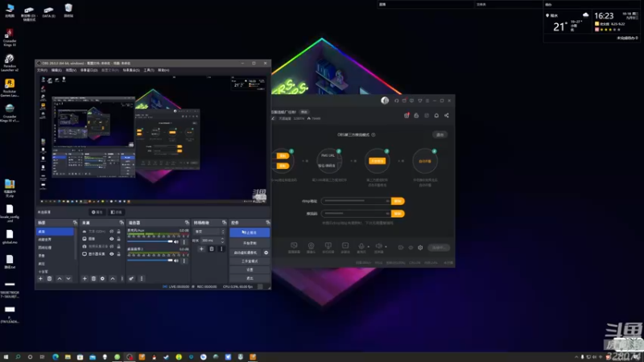Remove selected scene with Scenes trash icon
Viewport: 644px width, 362px height.
click(49, 278)
